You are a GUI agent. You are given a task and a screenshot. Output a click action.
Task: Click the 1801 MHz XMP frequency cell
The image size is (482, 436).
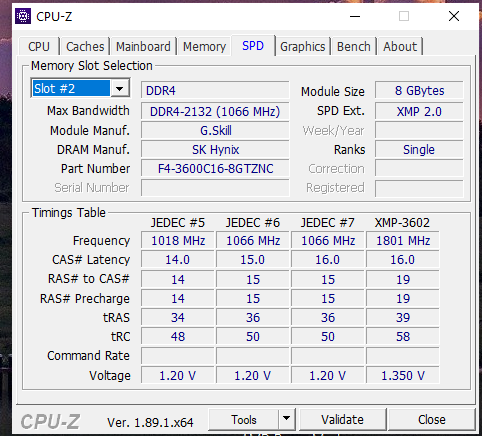coord(403,240)
